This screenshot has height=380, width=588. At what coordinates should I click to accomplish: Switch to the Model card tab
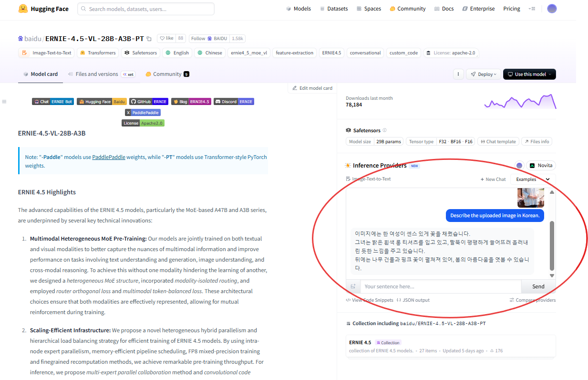tap(41, 74)
